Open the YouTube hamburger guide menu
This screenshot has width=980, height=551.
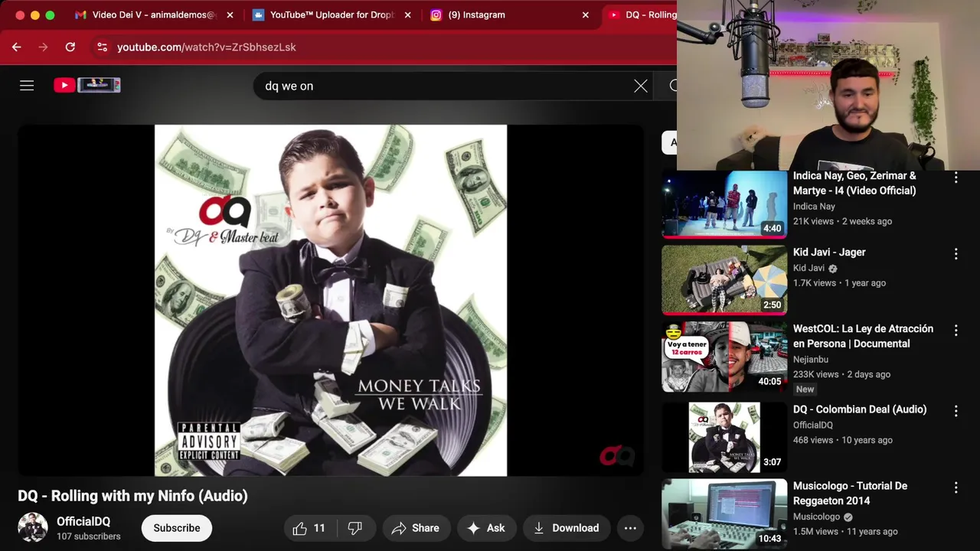(27, 86)
